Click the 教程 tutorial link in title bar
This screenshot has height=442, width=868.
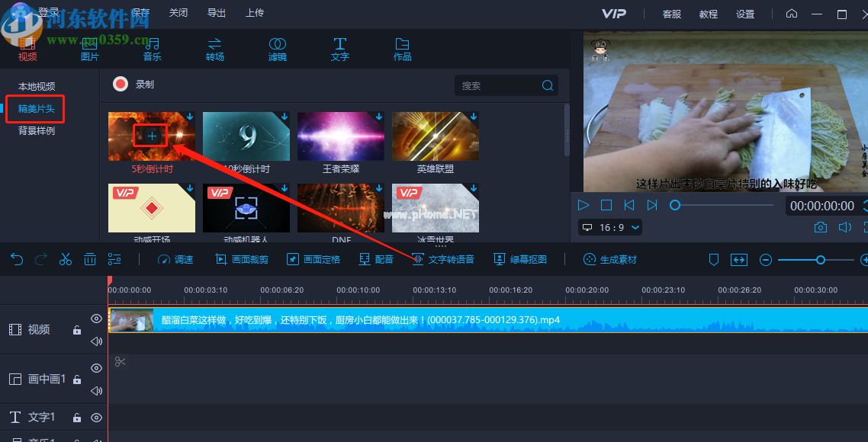tap(709, 14)
